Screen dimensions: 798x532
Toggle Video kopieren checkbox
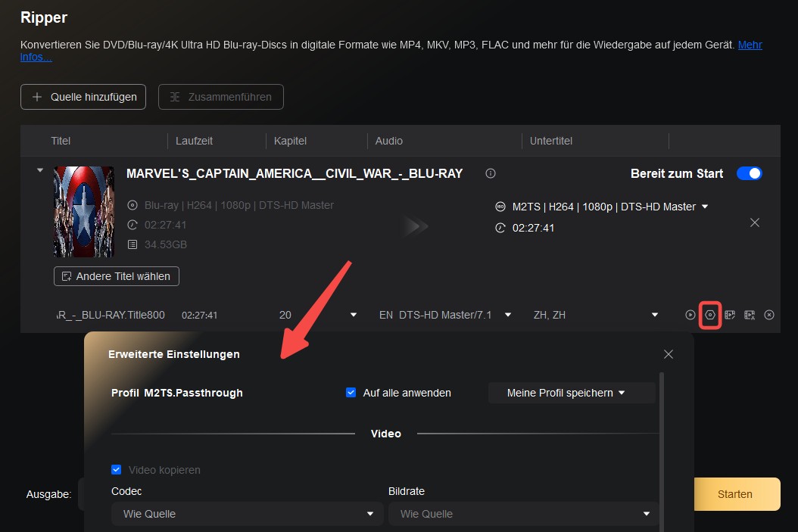(x=116, y=469)
